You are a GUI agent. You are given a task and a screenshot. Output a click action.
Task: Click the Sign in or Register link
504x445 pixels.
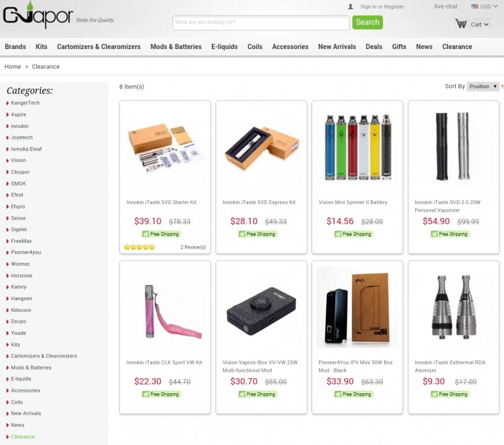382,6
